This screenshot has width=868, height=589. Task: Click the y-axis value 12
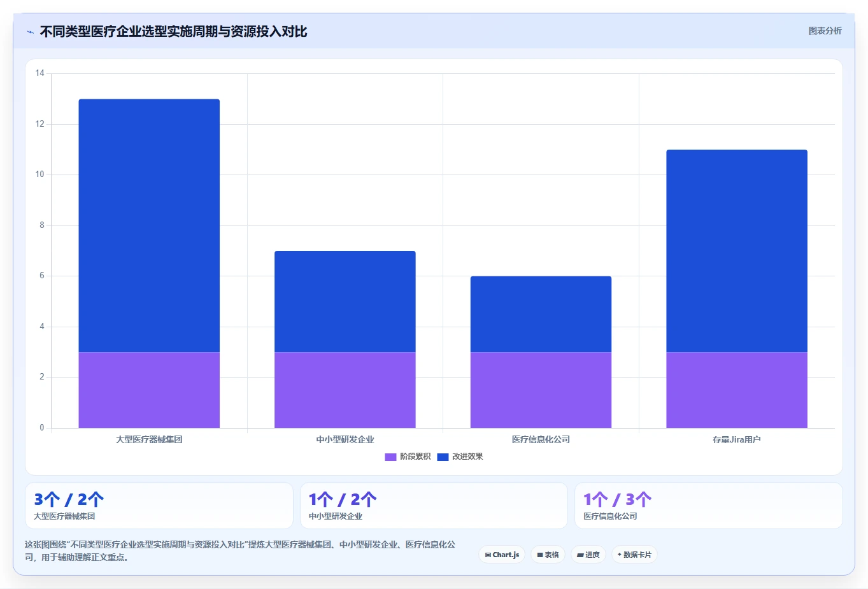point(40,124)
